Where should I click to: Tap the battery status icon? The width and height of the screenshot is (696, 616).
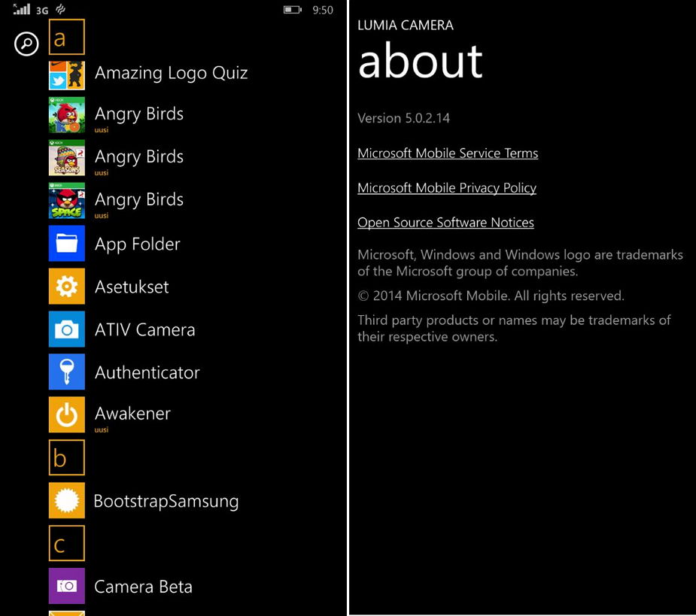point(293,9)
